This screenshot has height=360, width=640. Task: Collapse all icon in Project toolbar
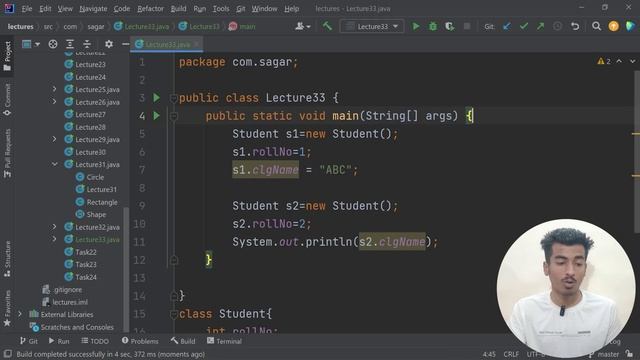(87, 44)
